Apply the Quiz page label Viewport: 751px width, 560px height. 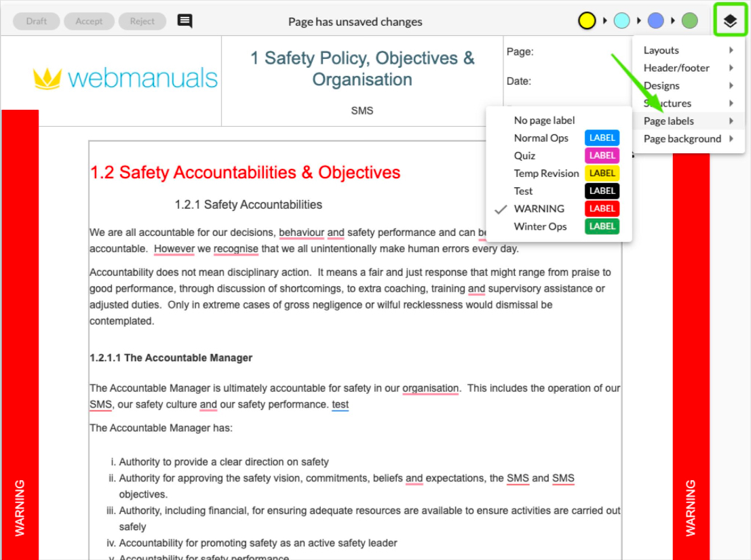coord(558,156)
